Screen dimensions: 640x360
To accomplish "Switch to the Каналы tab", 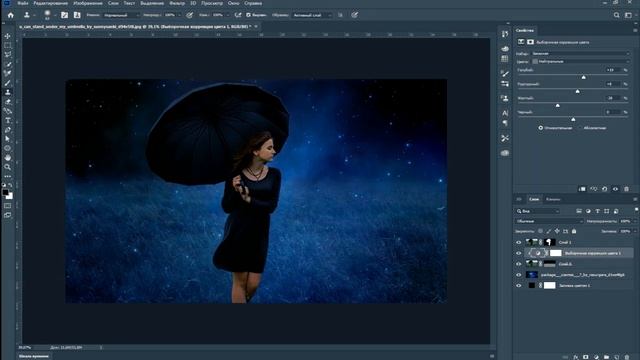I will tap(553, 199).
